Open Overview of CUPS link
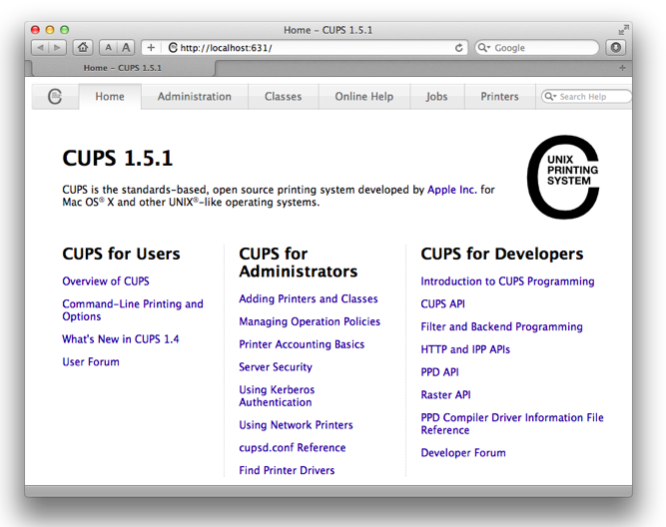The width and height of the screenshot is (666, 527). pos(106,281)
